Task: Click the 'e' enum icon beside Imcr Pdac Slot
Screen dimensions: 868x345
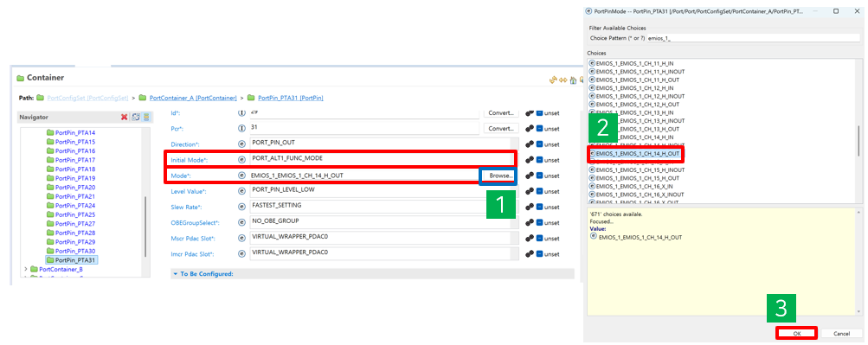Action: [x=241, y=254]
